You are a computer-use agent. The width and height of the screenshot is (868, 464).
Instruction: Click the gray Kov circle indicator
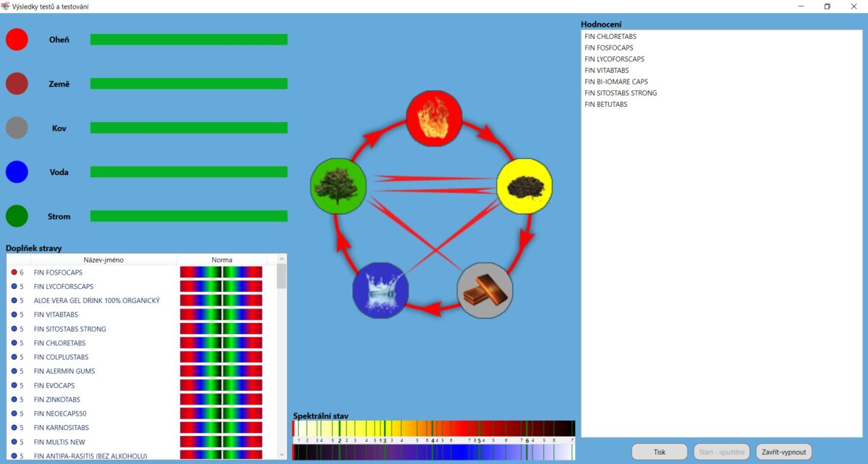pos(17,128)
